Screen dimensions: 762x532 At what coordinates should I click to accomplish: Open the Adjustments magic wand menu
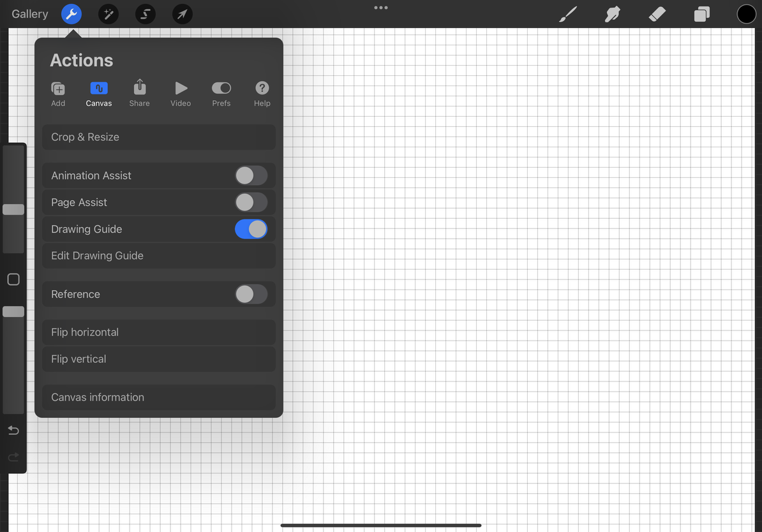click(108, 13)
